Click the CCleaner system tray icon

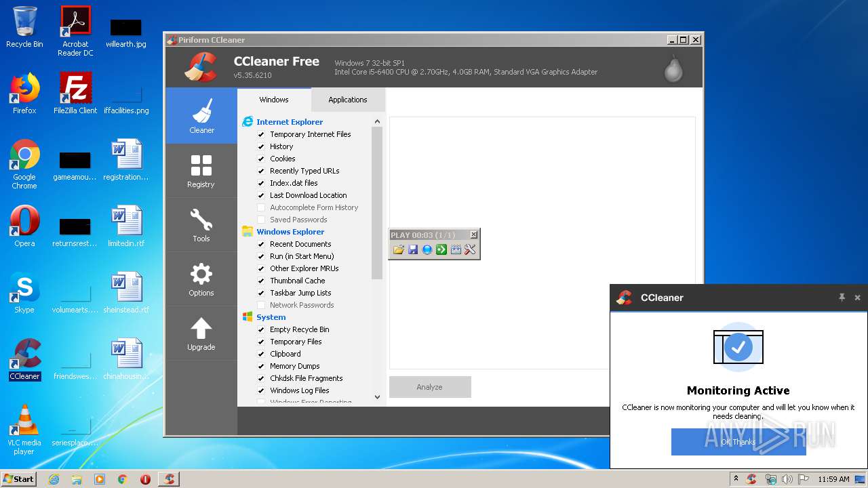(751, 479)
